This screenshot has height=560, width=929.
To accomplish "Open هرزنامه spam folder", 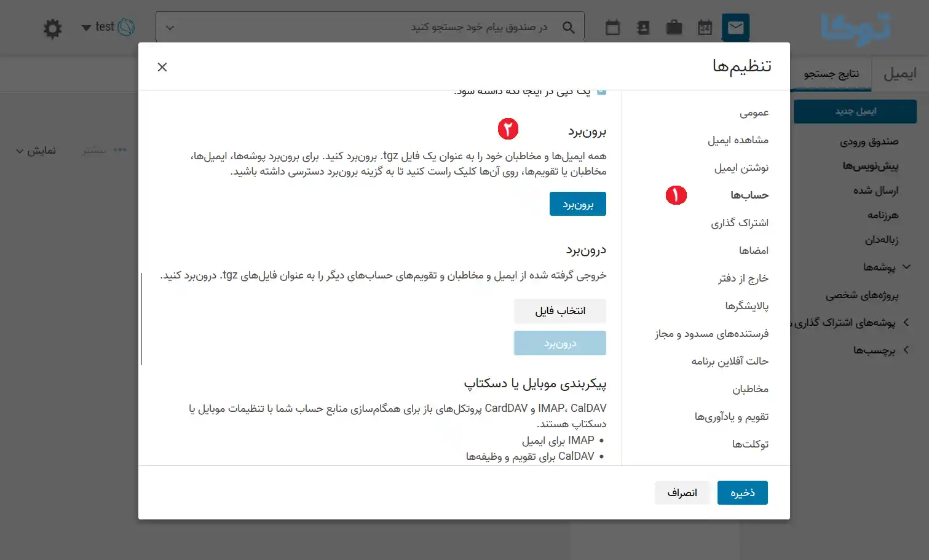I will click(x=883, y=215).
